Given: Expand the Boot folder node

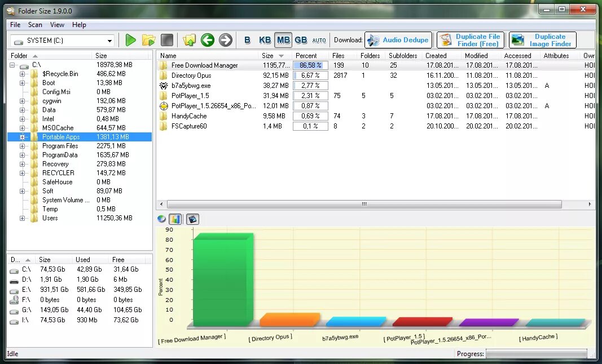Looking at the screenshot, I should pos(22,83).
